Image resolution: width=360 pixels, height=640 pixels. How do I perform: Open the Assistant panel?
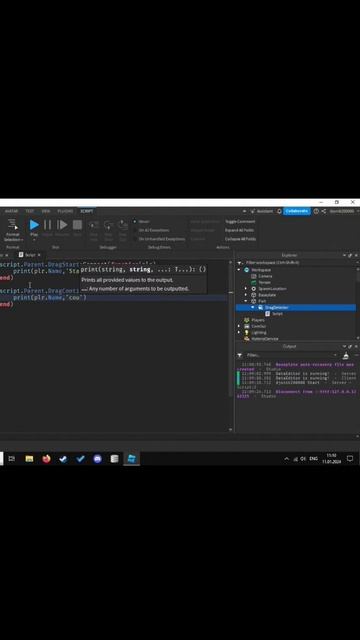point(261,211)
